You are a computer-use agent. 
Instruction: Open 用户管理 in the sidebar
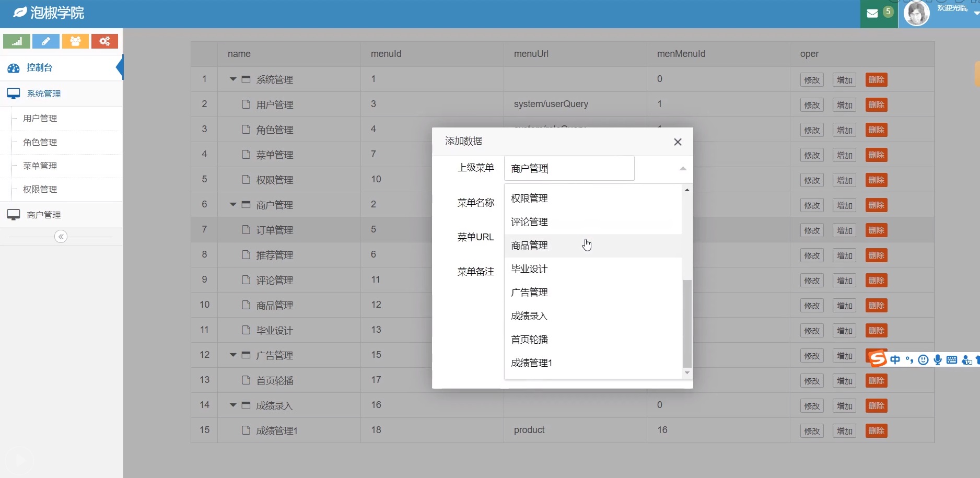coord(40,119)
